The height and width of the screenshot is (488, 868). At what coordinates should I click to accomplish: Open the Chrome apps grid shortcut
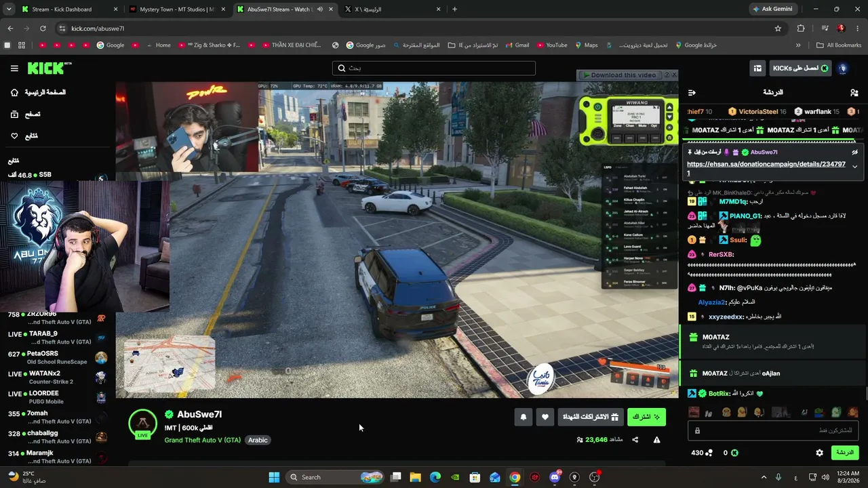click(22, 45)
